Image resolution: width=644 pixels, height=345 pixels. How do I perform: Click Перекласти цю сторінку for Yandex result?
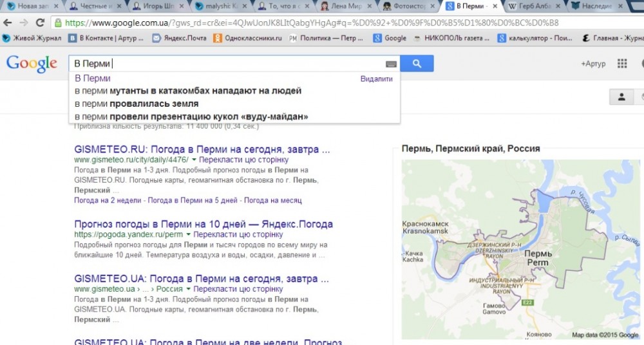[x=238, y=234]
